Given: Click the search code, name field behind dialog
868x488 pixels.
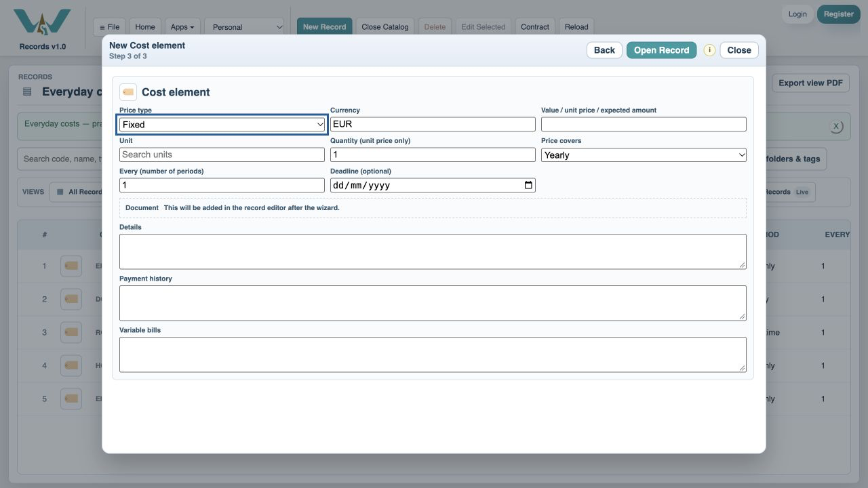Looking at the screenshot, I should (60, 159).
